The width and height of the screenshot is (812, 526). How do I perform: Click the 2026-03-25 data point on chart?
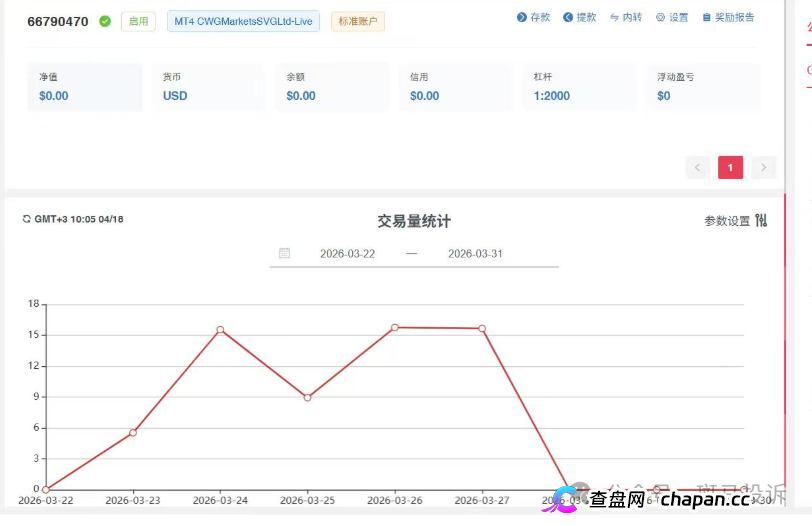pyautogui.click(x=308, y=398)
